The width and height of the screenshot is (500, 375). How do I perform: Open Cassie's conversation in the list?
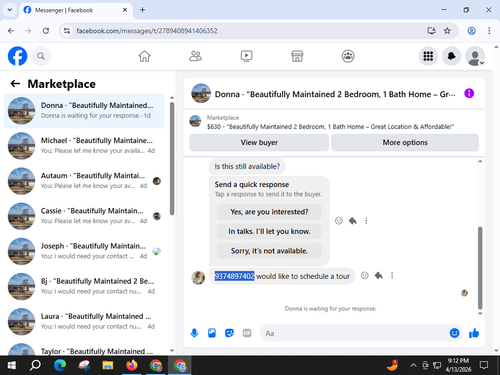tap(84, 216)
